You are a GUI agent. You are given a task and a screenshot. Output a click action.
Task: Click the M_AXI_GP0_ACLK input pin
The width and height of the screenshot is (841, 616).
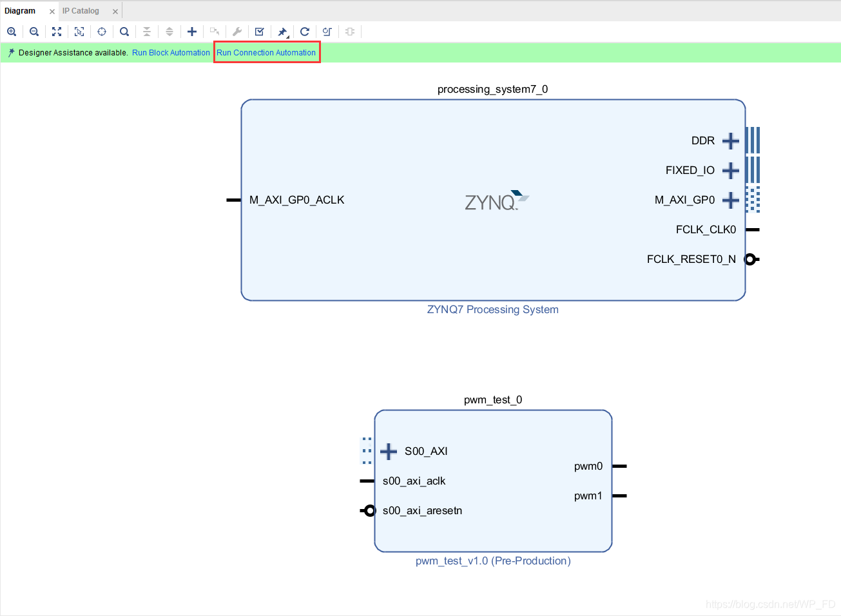234,200
